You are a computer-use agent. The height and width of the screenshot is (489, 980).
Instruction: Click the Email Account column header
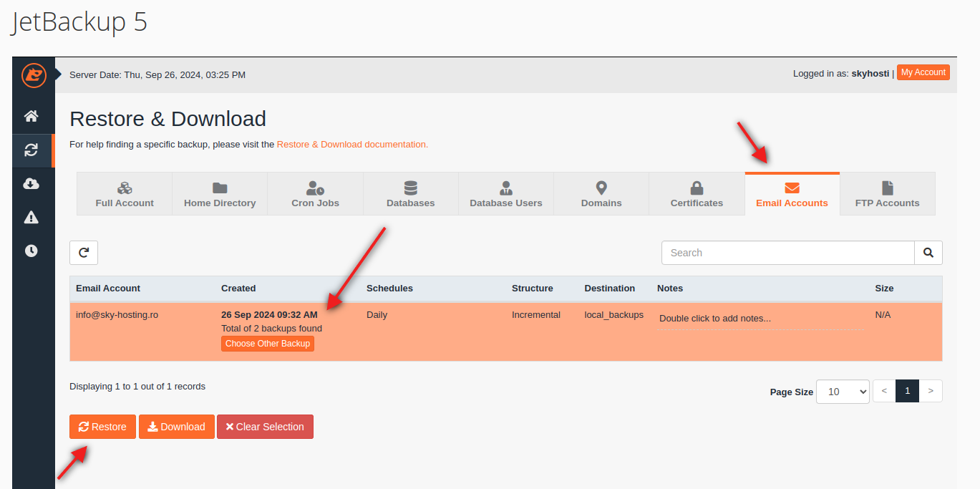[108, 288]
